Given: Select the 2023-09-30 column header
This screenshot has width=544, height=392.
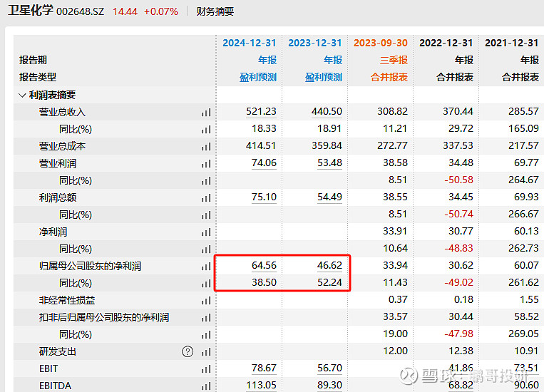Looking at the screenshot, I should coord(381,43).
